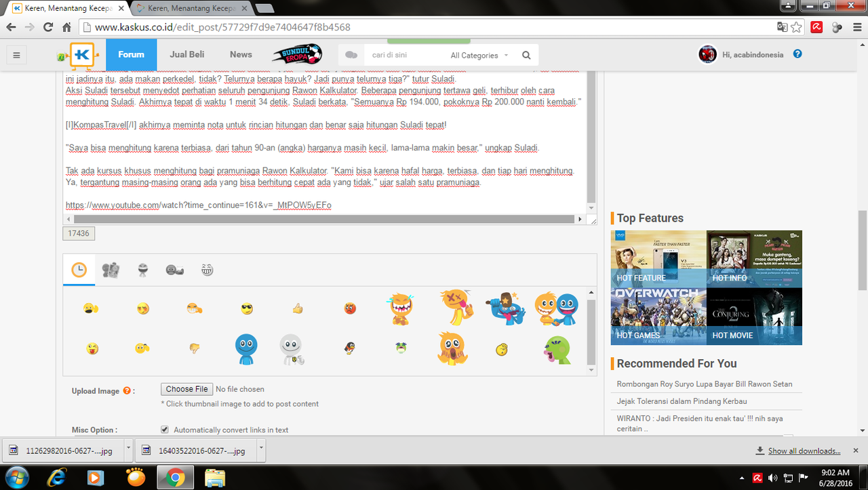This screenshot has height=490, width=868.
Task: Open the HOT FEATURE thumbnail
Action: (658, 259)
